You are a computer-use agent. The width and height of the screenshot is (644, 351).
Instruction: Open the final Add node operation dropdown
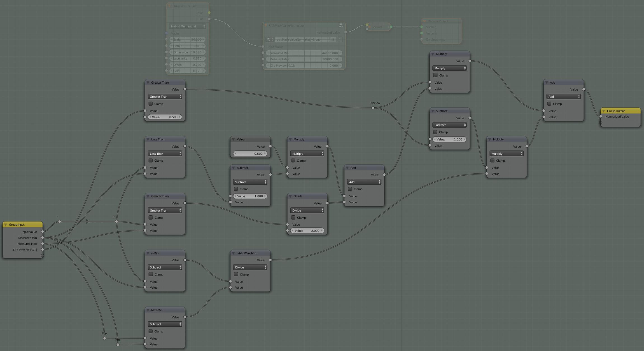[563, 96]
